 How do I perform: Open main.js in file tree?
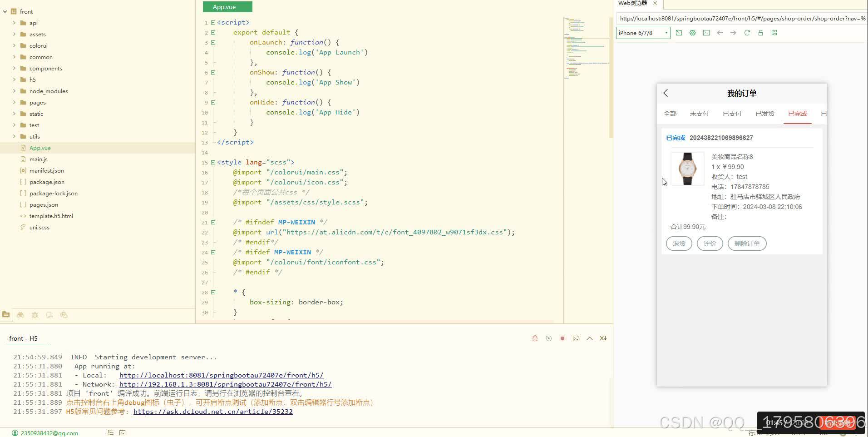point(38,159)
